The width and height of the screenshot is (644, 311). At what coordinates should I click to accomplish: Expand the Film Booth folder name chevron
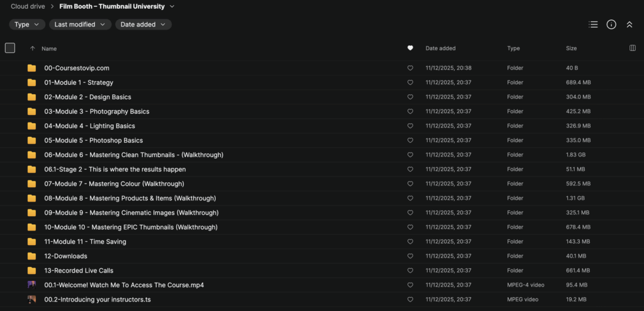(172, 7)
